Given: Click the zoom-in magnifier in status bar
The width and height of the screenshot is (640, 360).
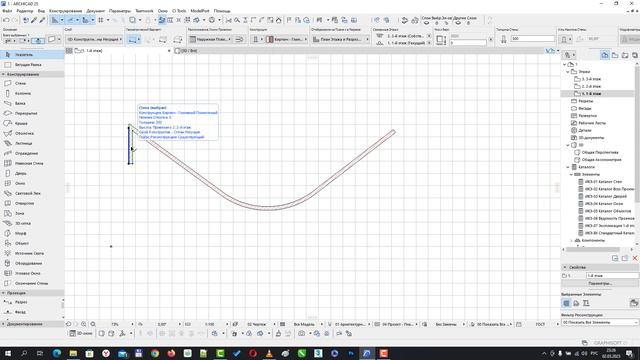Looking at the screenshot, I should pos(84,324).
